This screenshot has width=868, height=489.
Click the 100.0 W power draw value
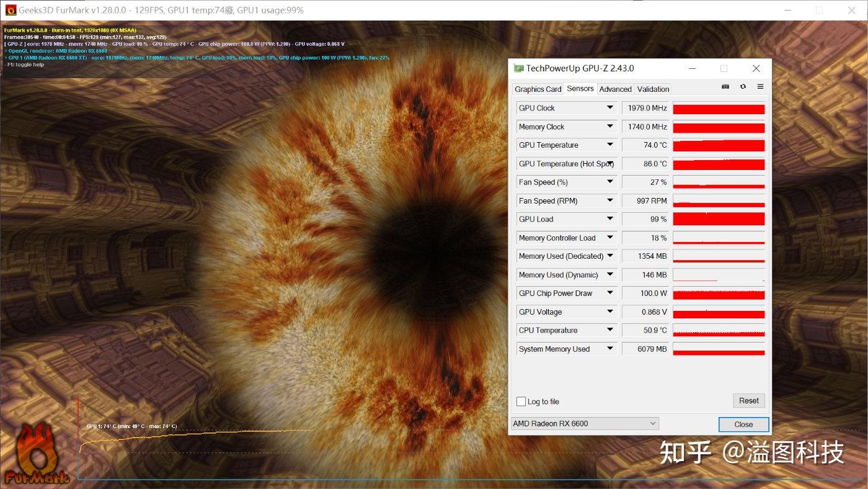645,294
